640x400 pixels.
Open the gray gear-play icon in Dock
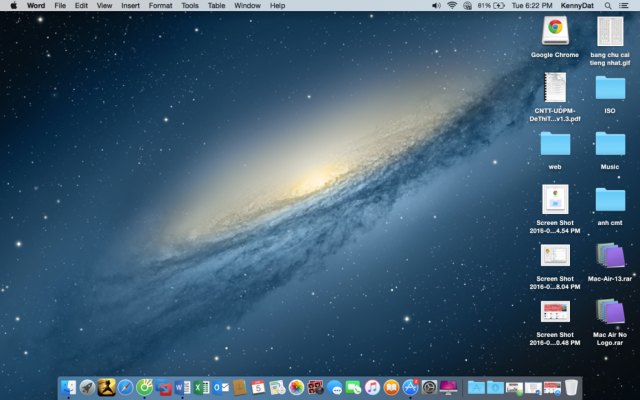pos(429,387)
